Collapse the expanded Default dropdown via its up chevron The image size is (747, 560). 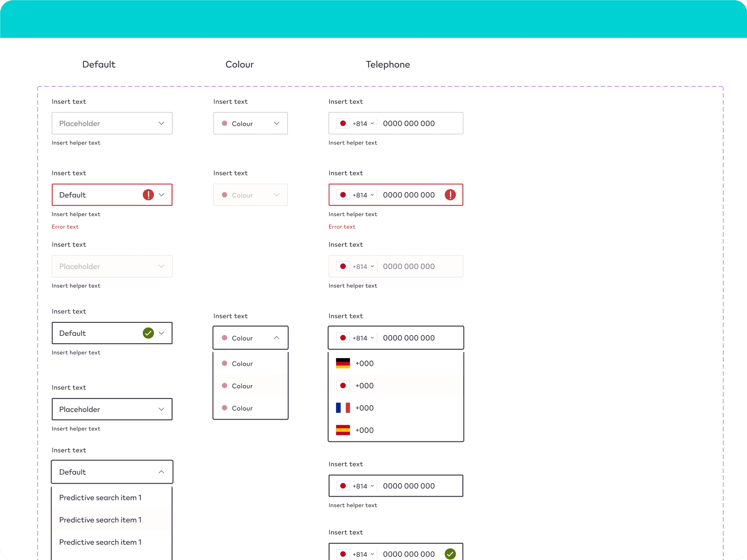click(162, 472)
